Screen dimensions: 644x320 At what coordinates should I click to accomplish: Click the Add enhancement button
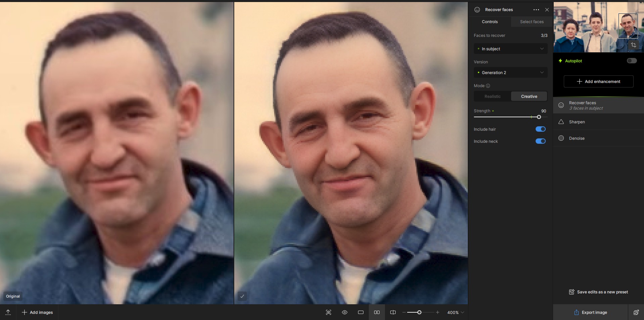tap(598, 81)
